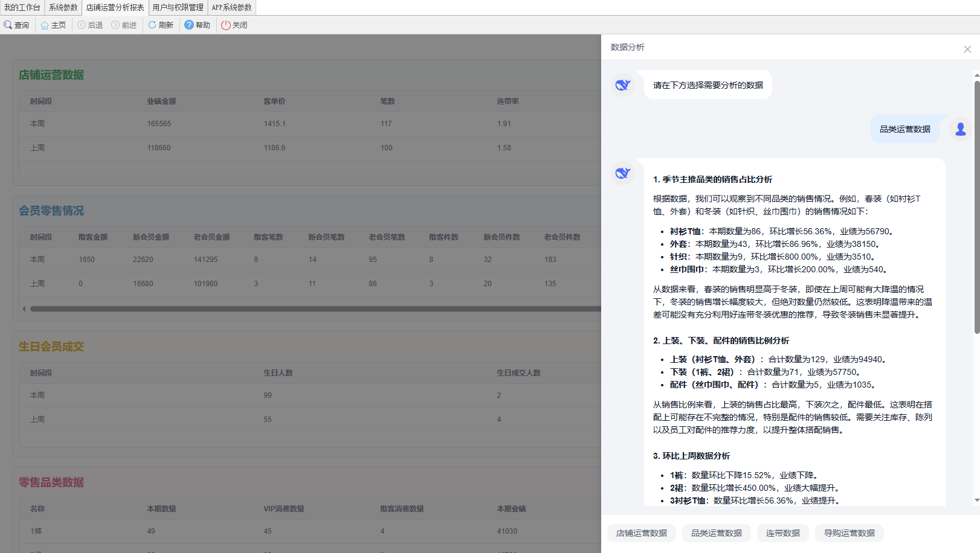
Task: Select the 用户与权限管理 tab
Action: pos(178,8)
